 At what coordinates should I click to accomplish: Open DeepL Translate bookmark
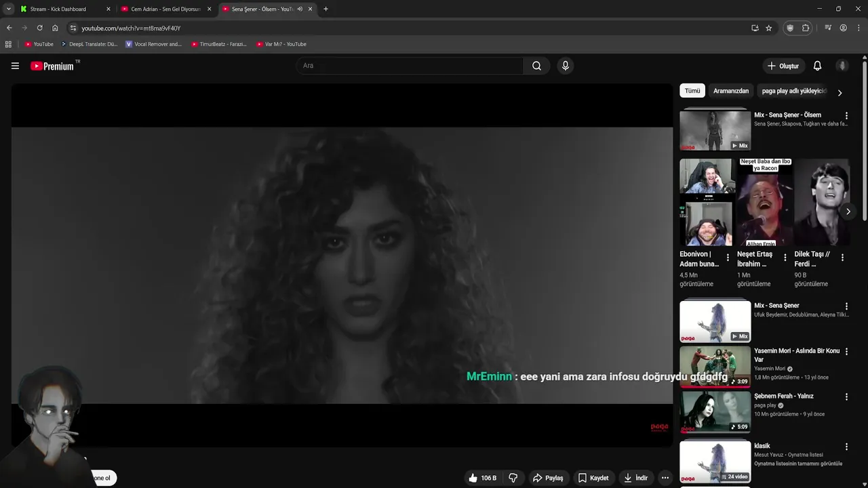tap(89, 44)
